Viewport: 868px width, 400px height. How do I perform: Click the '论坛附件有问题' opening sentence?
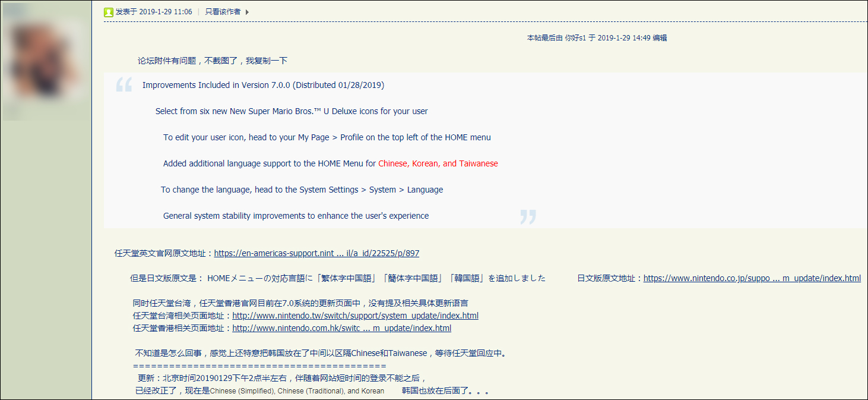pyautogui.click(x=213, y=61)
